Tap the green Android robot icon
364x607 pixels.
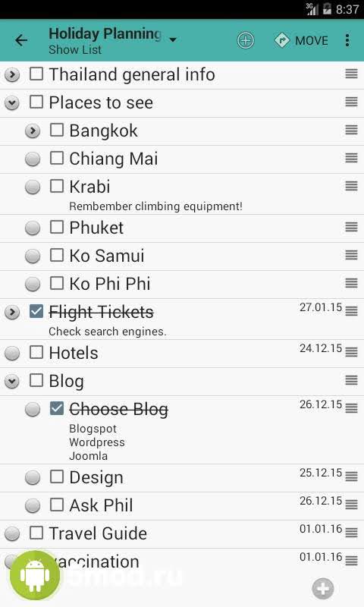pyautogui.click(x=35, y=576)
